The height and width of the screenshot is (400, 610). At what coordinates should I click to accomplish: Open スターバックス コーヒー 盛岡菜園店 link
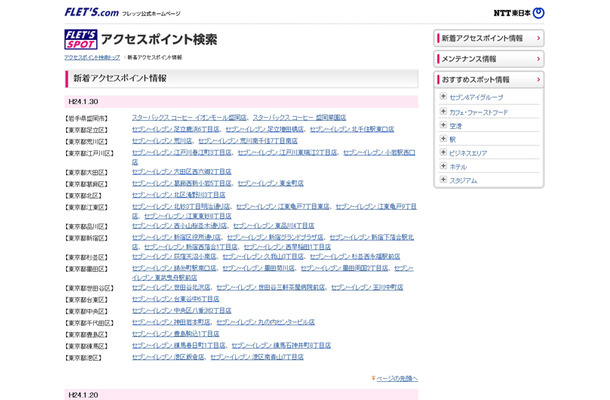(x=299, y=118)
